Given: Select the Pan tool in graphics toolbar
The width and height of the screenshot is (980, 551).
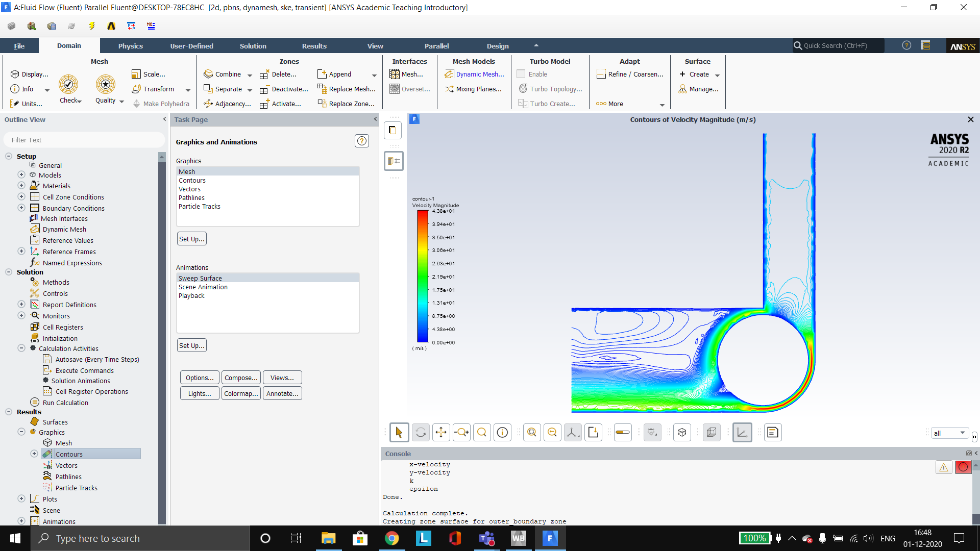Looking at the screenshot, I should 440,432.
